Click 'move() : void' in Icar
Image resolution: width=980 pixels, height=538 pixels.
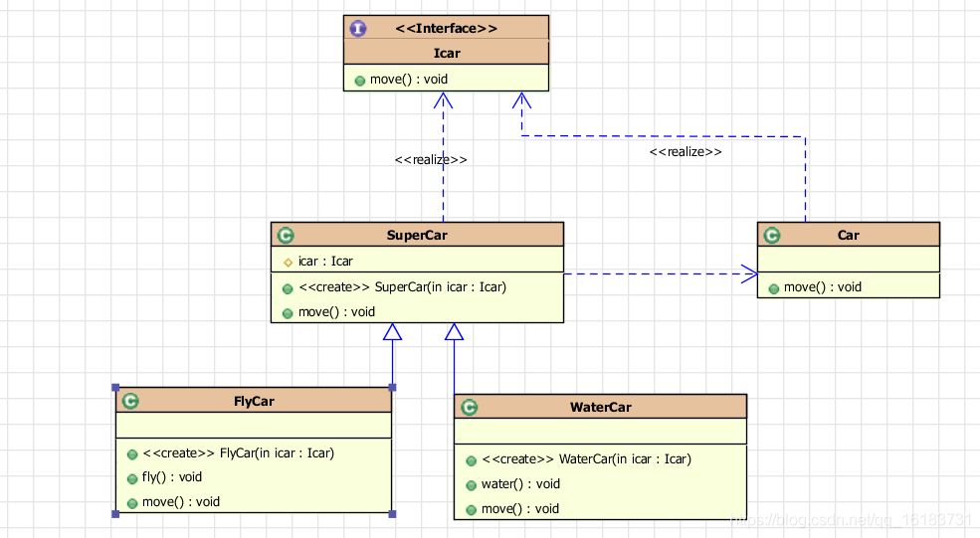pos(409,80)
